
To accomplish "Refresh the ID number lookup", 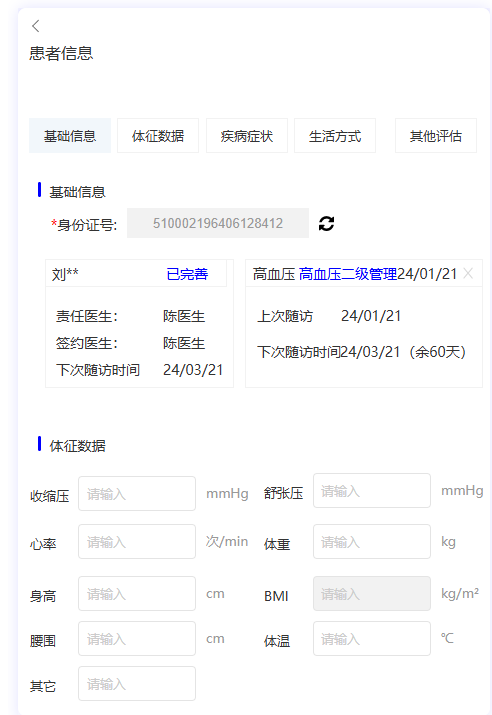I will 326,223.
